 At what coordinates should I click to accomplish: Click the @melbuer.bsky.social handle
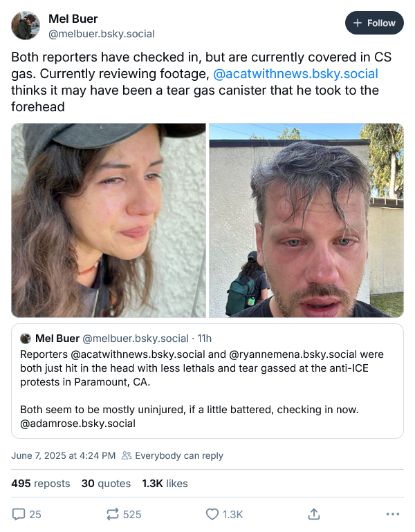[x=101, y=34]
